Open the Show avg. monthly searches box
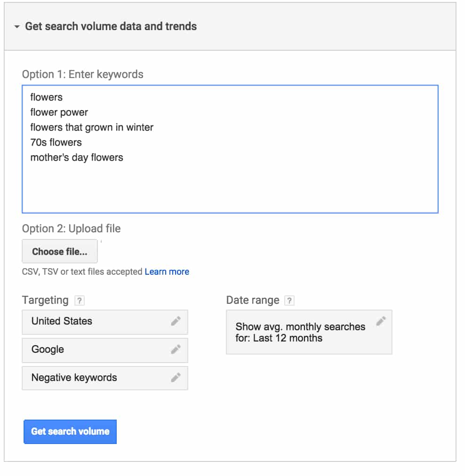 [309, 332]
